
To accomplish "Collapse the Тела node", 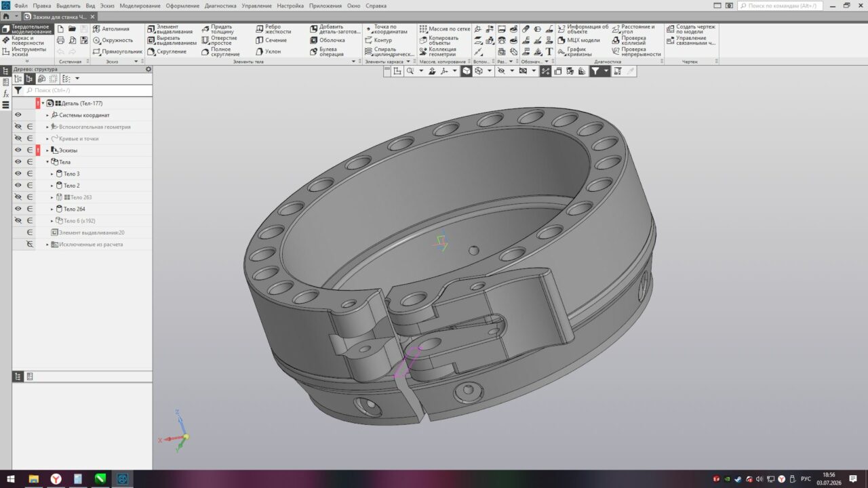I will pos(47,162).
